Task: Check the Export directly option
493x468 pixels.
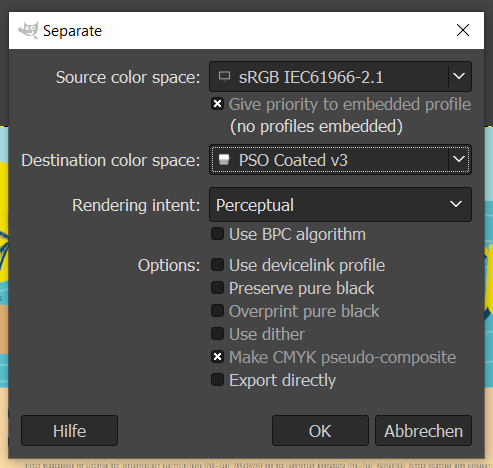Action: click(x=217, y=380)
